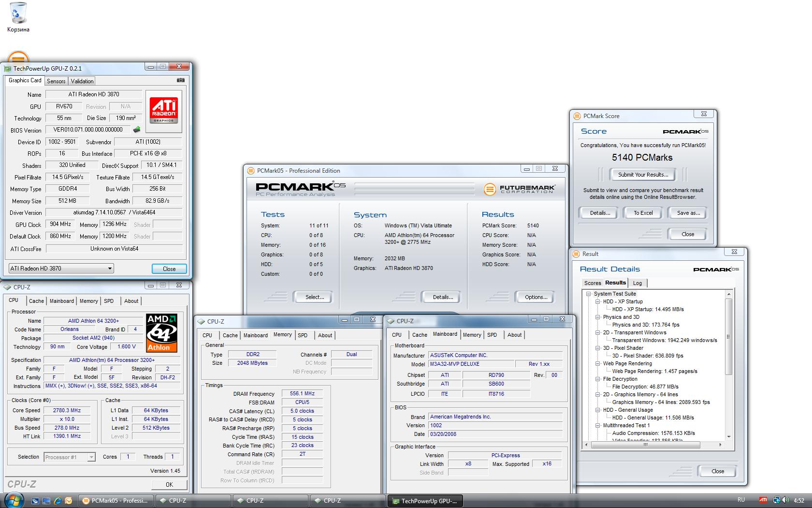This screenshot has width=812, height=508.
Task: Click the TechPowerUp GPU-Z title bar icon
Action: 7,69
